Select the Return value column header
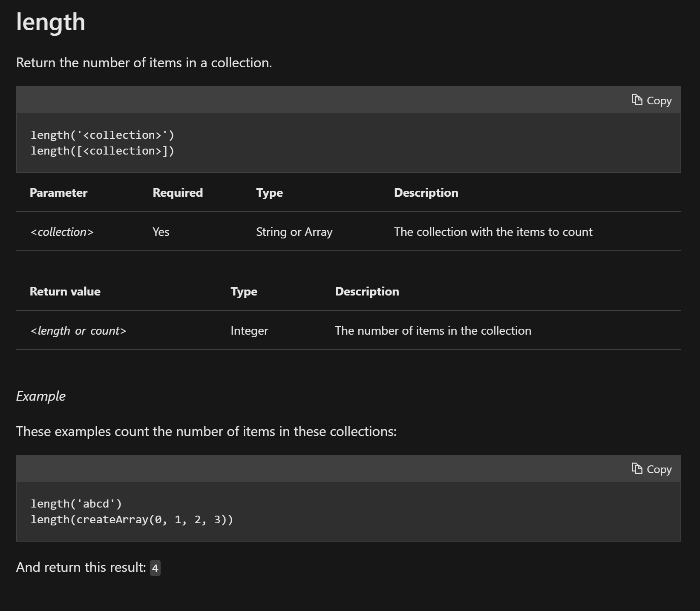The height and width of the screenshot is (611, 700). pyautogui.click(x=65, y=291)
